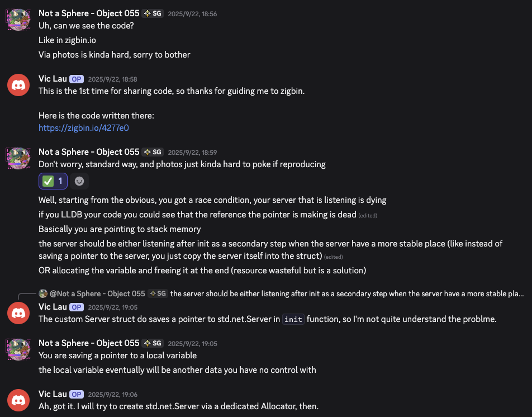
Task: Open the zigbin.io/4277e0 link
Action: (83, 128)
